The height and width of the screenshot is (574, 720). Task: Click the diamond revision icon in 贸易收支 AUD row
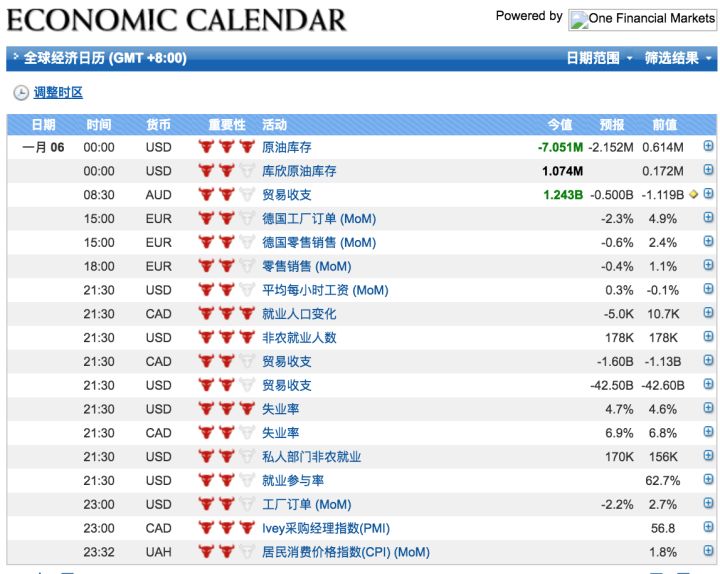coord(693,195)
